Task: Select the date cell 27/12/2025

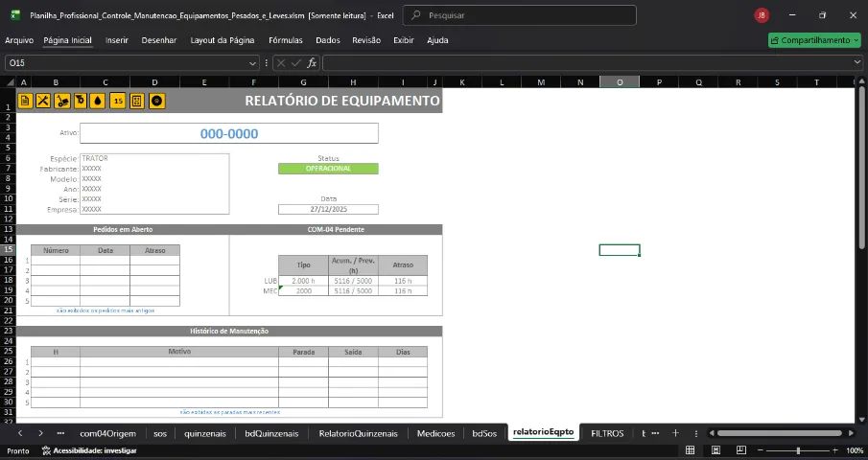Action: (x=328, y=210)
